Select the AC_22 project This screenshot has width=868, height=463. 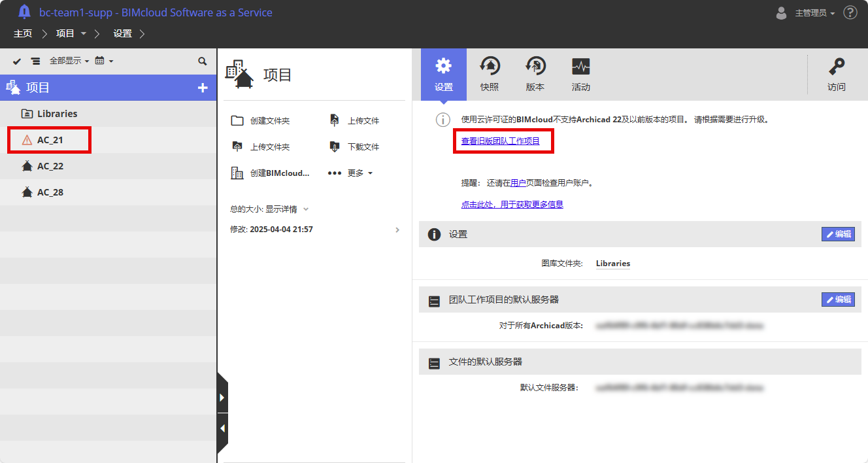tap(108, 166)
